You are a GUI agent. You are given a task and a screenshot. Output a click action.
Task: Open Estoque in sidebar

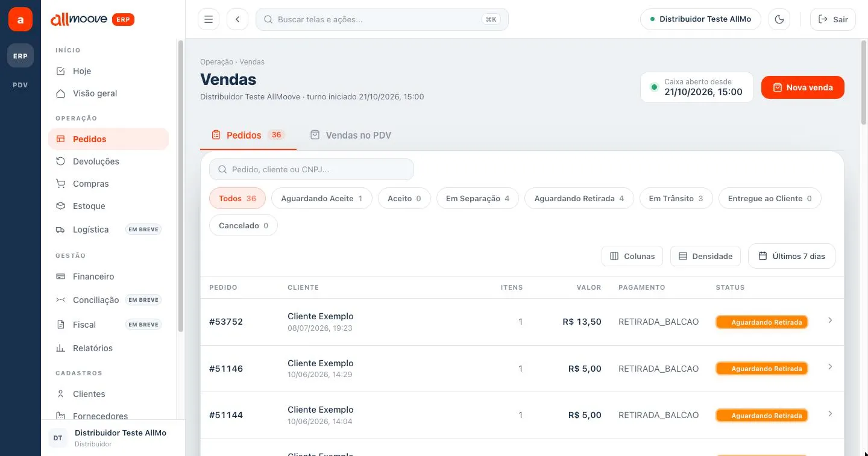click(x=108, y=206)
